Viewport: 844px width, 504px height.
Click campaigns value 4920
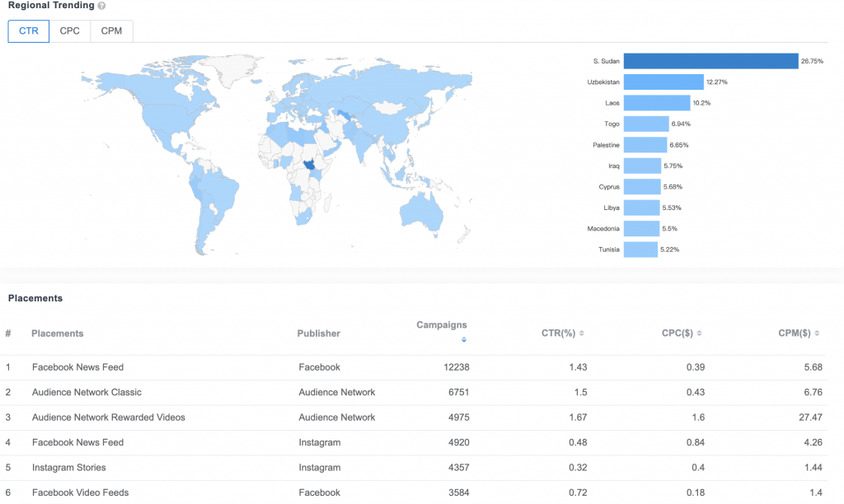(x=458, y=443)
